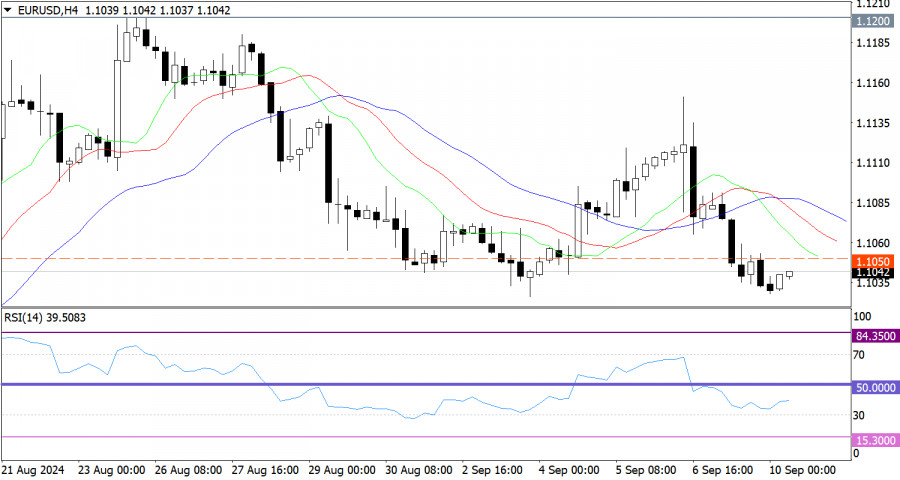This screenshot has width=900, height=480.
Task: Open chart menu arrow beside EURUSD,H4
Action: coord(7,10)
